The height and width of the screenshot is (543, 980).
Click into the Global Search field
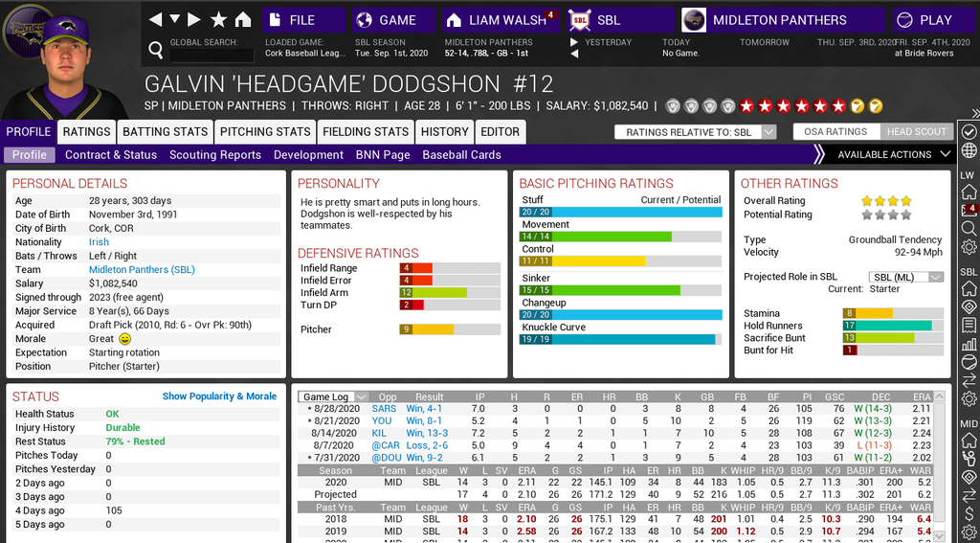click(211, 57)
